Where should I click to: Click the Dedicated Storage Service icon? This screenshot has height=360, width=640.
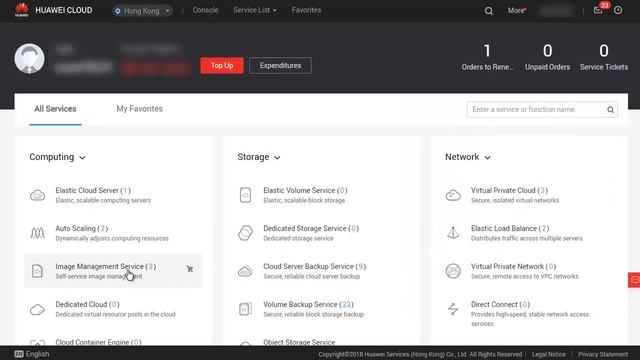pos(245,233)
